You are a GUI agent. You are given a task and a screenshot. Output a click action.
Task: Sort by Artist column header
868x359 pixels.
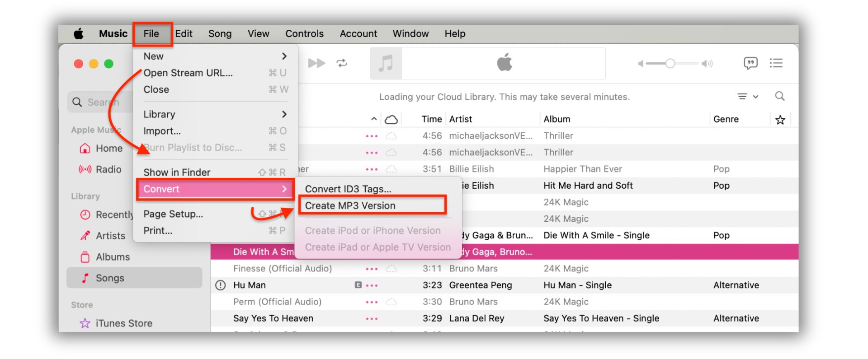coord(461,119)
